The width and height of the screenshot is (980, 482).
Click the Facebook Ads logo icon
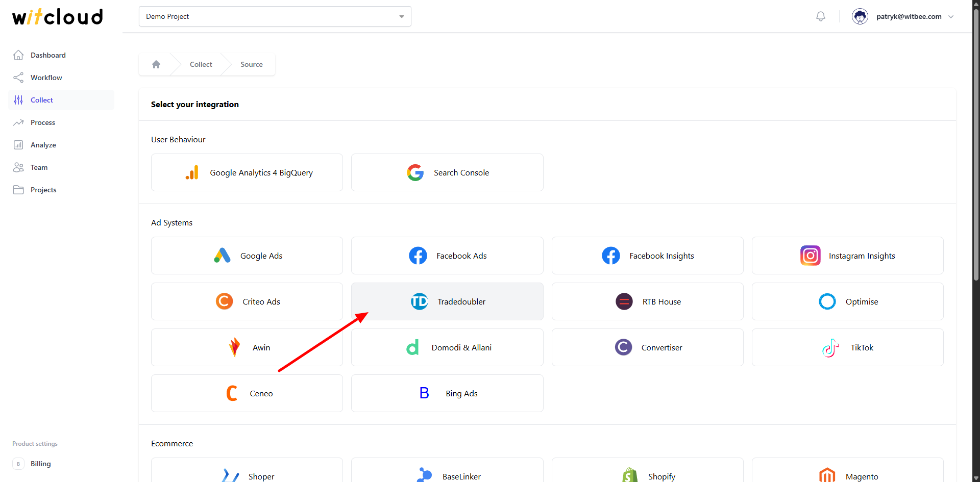[418, 256]
